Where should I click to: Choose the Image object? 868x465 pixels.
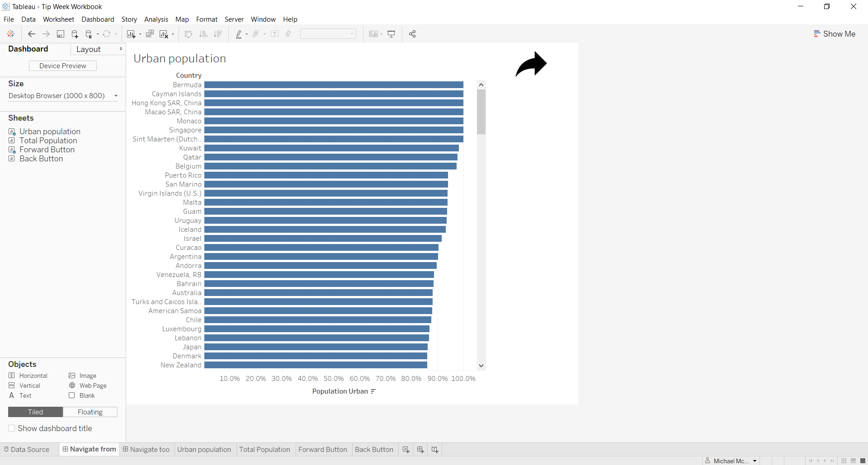[x=83, y=376]
